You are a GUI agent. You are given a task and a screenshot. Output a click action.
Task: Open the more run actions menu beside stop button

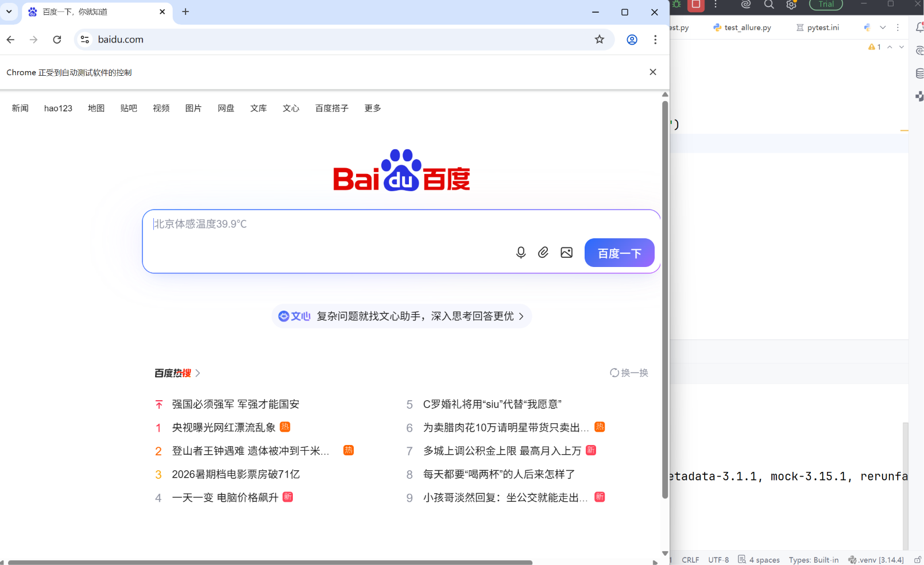coord(716,4)
